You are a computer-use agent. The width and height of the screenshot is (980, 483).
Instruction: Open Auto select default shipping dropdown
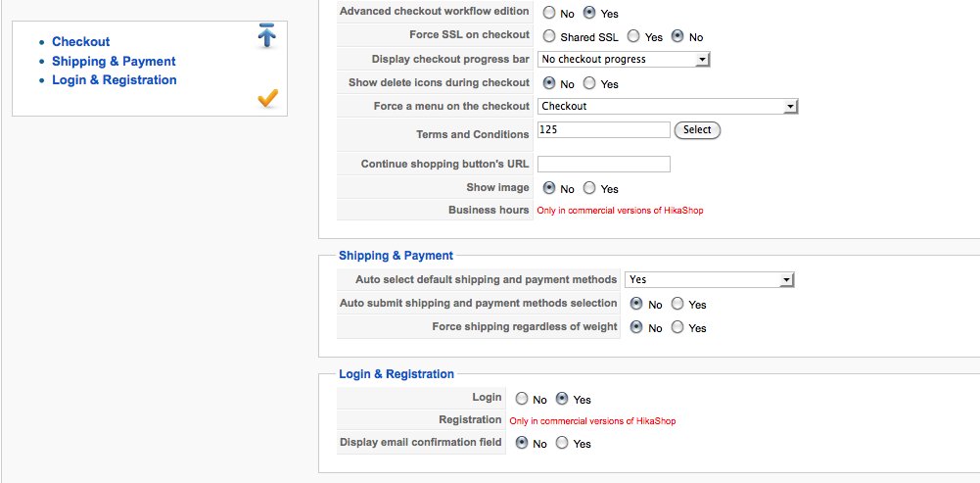coord(710,279)
